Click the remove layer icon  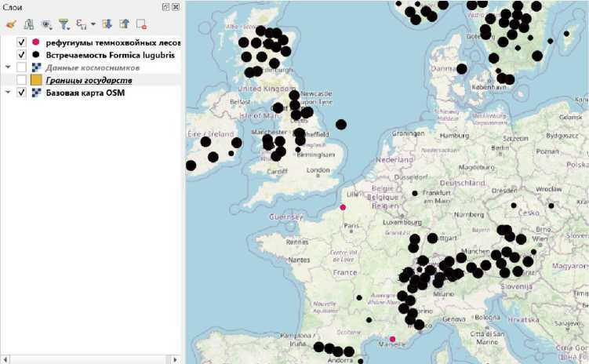pyautogui.click(x=141, y=24)
